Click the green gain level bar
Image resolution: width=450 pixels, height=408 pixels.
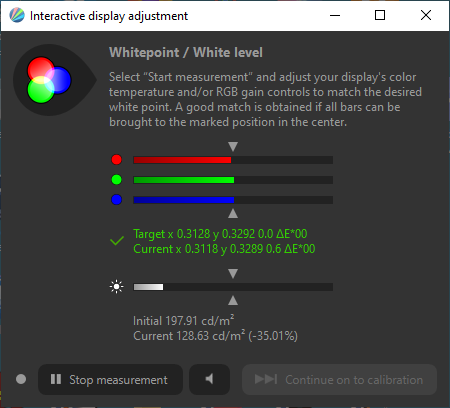point(233,180)
